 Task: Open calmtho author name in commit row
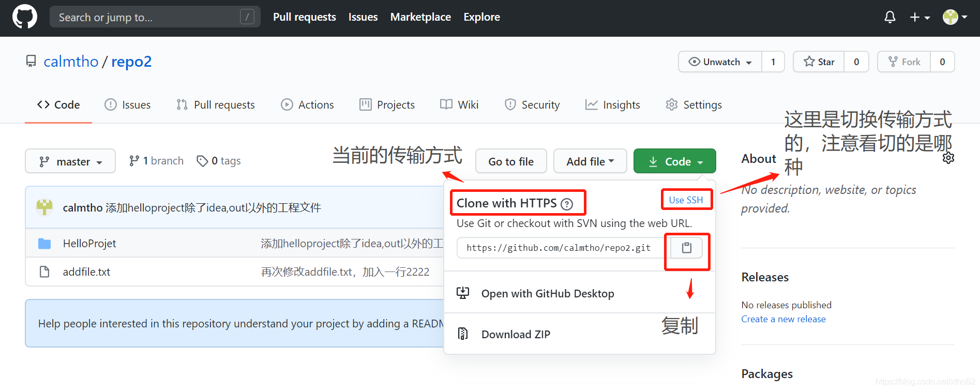pos(83,208)
